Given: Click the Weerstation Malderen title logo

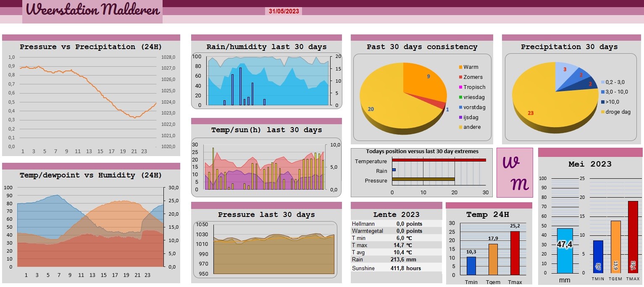Looking at the screenshot, I should click(x=92, y=10).
